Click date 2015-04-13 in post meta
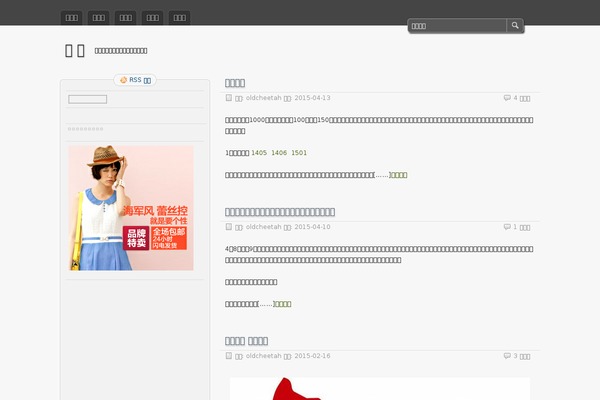The image size is (600, 400). (312, 98)
